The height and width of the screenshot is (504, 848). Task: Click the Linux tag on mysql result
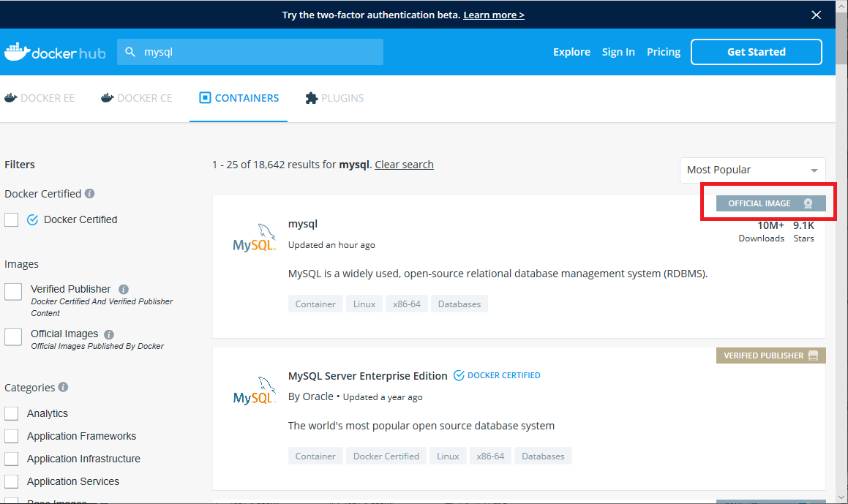364,304
